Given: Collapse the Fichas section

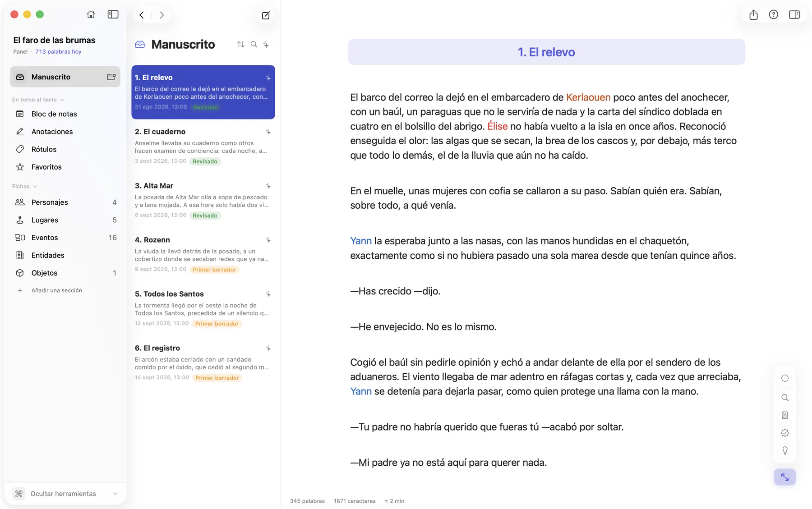Looking at the screenshot, I should tap(35, 186).
